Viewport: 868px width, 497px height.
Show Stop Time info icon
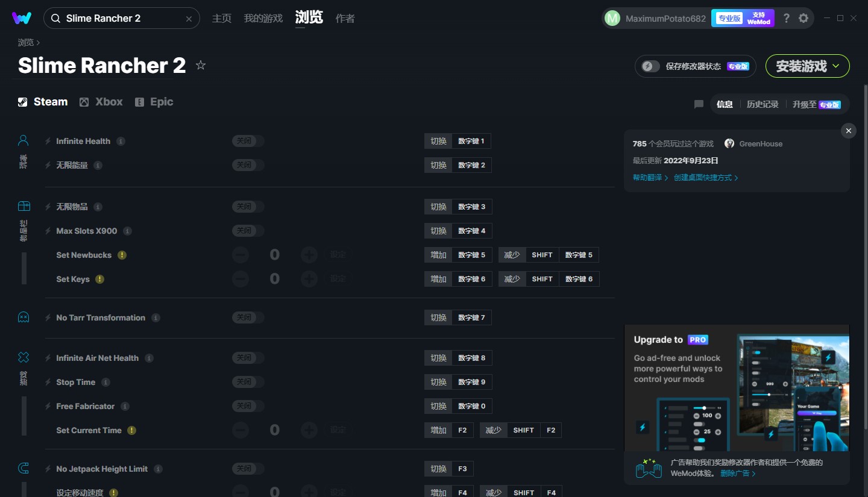[105, 382]
